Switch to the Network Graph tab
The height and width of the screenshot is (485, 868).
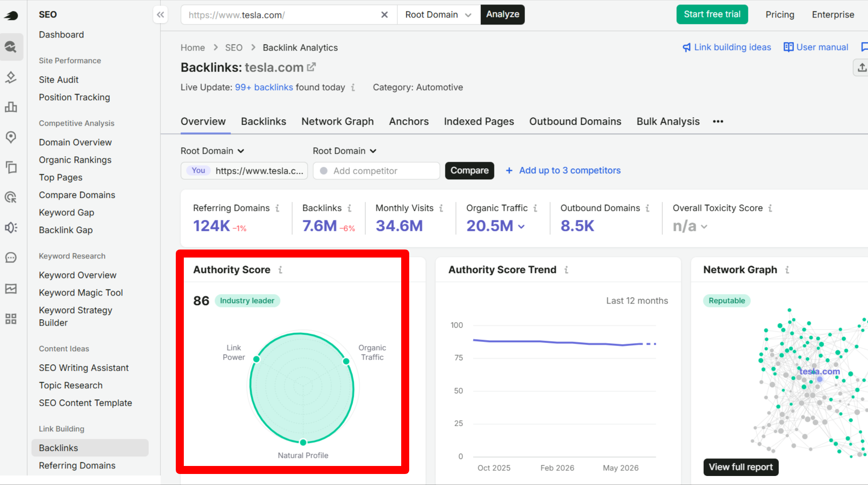click(338, 121)
